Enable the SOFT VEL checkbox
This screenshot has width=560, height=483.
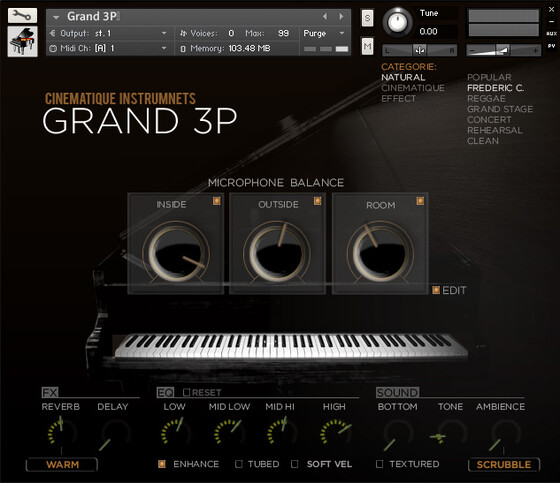coord(295,464)
